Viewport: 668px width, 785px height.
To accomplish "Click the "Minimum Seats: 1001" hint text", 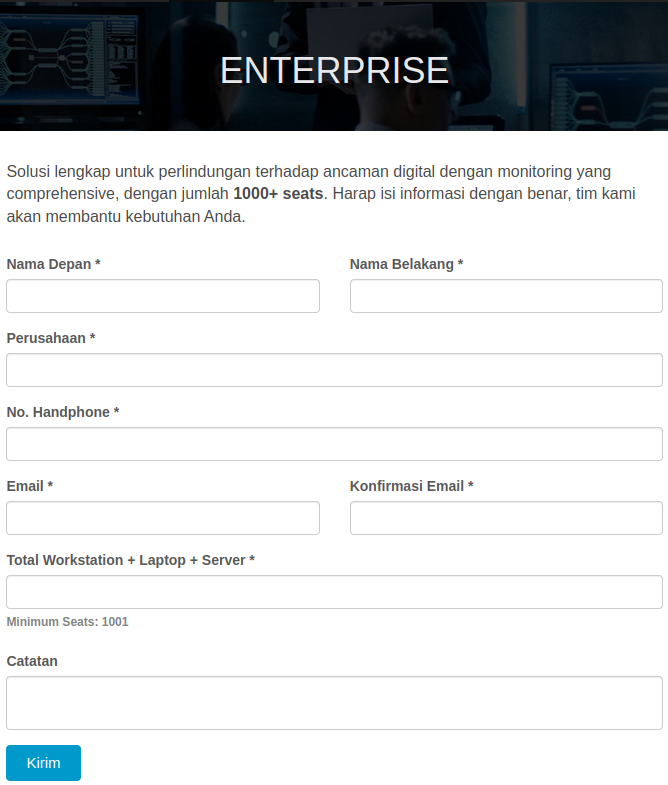I will [x=67, y=622].
